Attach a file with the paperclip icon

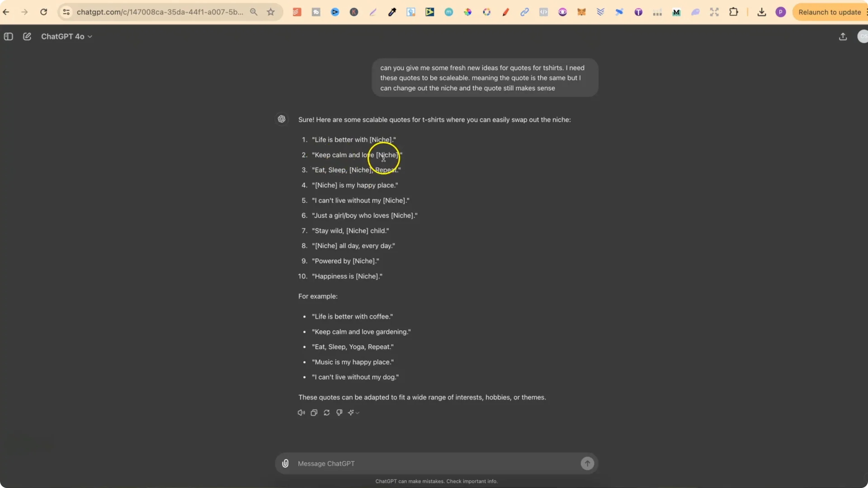click(285, 463)
